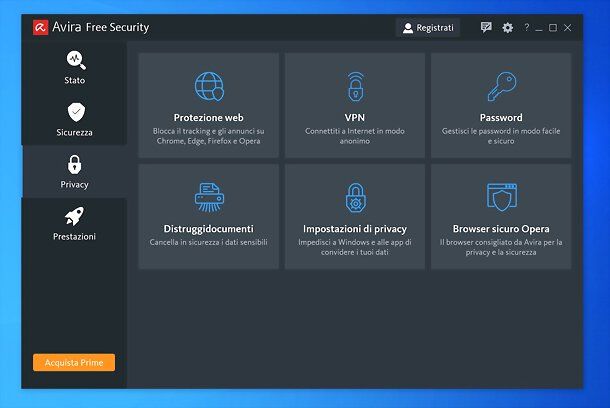Open the Browser sicuro Opera title
Image resolution: width=610 pixels, height=408 pixels.
pos(501,229)
